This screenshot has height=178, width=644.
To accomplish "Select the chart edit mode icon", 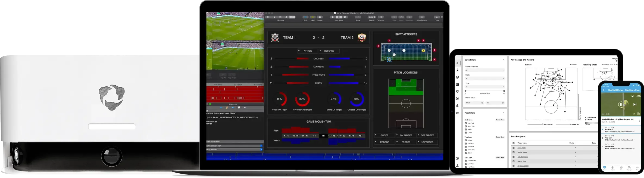I will pyautogui.click(x=286, y=17).
